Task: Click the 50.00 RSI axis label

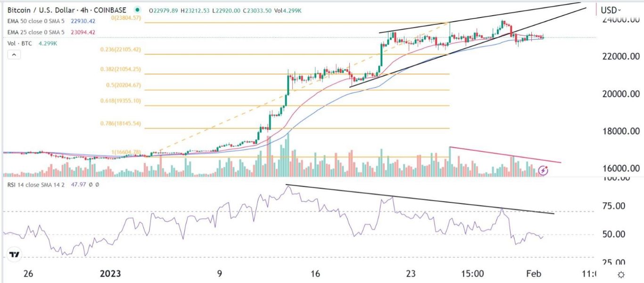Action: pos(615,234)
